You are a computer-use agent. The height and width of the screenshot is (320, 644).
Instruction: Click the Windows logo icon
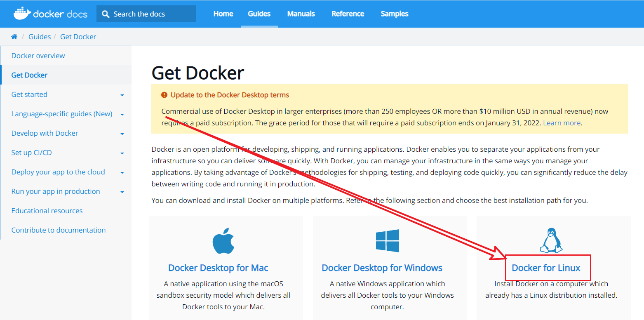388,241
